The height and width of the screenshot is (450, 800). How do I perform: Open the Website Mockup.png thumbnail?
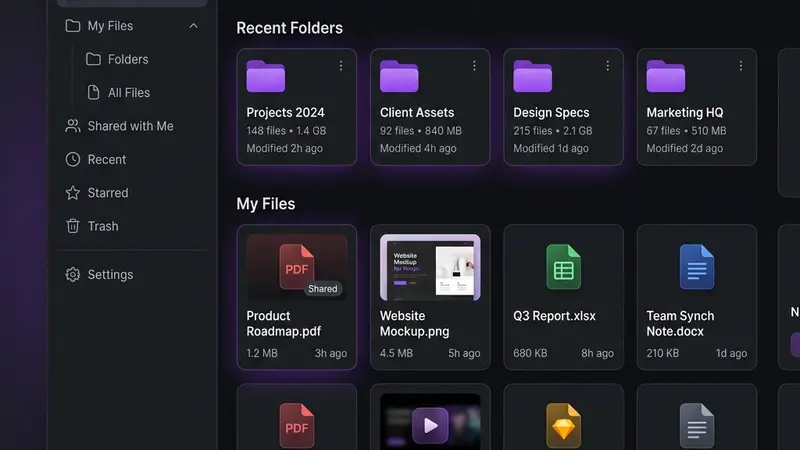pos(430,267)
